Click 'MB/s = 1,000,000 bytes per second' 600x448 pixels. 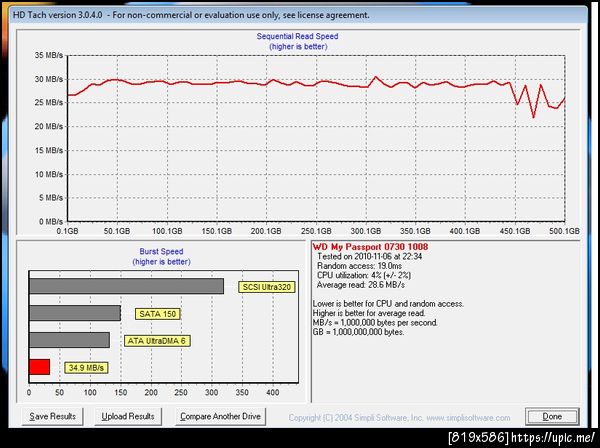(375, 323)
